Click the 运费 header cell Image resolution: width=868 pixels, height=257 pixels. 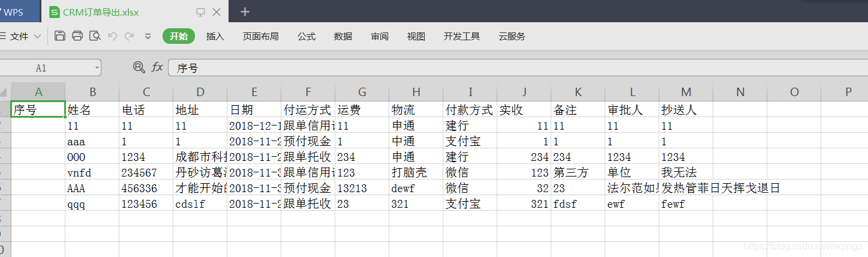[x=362, y=110]
